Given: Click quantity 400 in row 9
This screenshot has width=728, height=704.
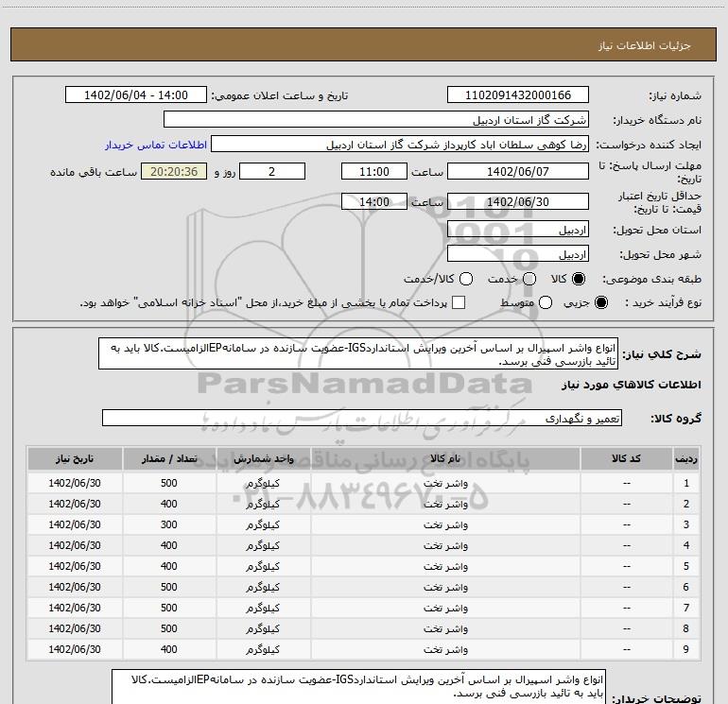Looking at the screenshot, I should [169, 649].
